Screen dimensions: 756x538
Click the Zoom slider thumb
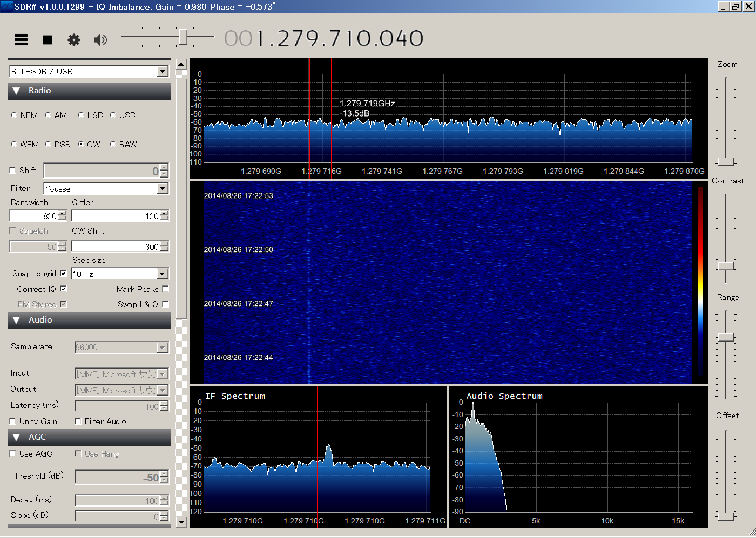(726, 161)
